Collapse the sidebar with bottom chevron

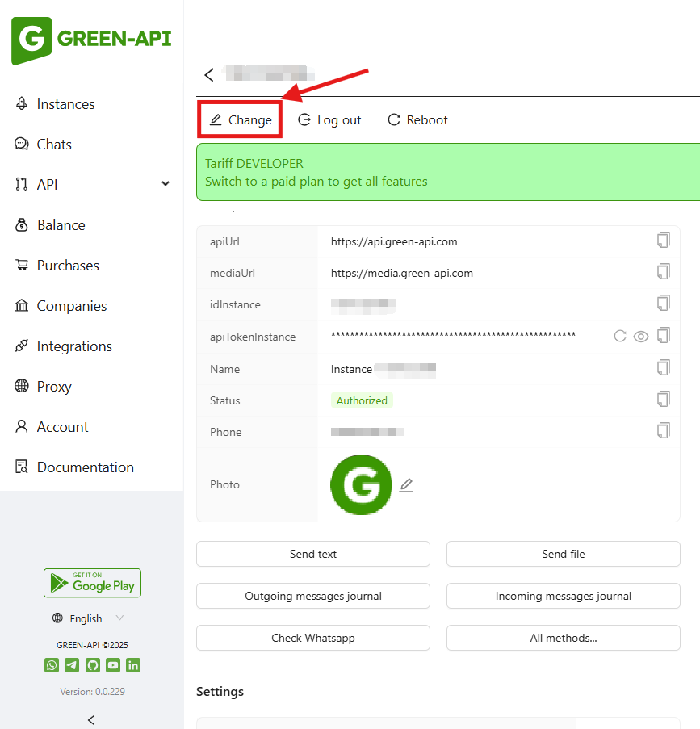(x=91, y=719)
